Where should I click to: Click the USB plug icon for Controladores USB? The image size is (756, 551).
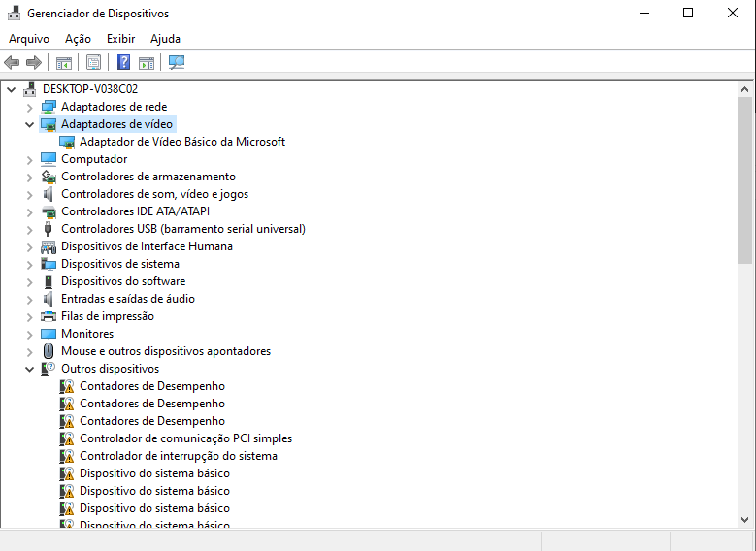(49, 229)
